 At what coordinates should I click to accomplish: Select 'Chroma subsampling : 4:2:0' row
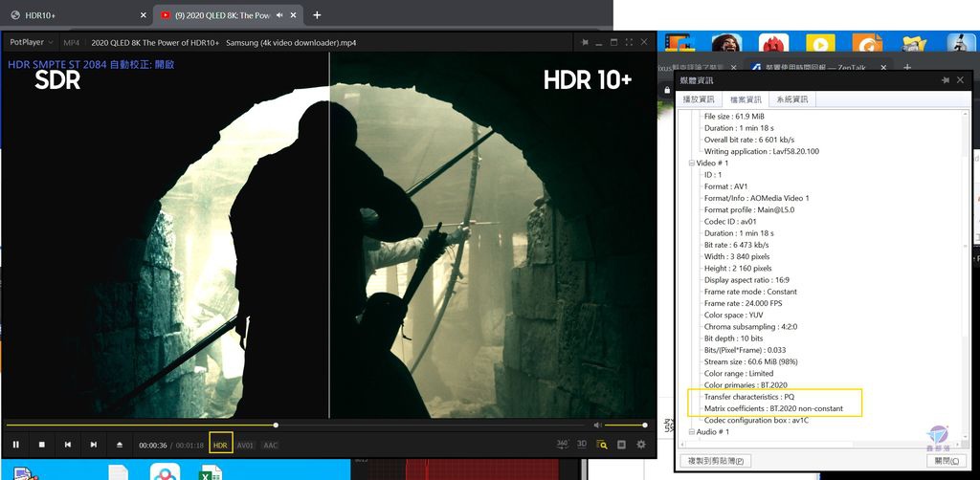748,326
